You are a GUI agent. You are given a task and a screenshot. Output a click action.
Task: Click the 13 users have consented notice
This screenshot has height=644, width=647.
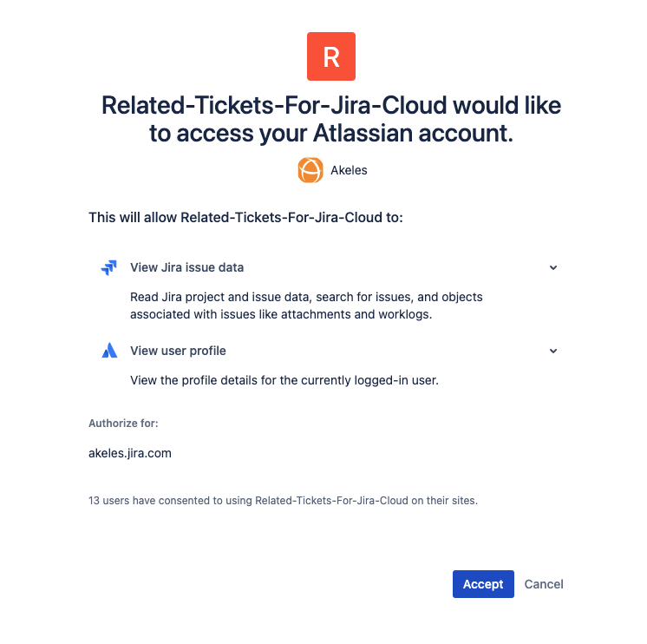283,501
